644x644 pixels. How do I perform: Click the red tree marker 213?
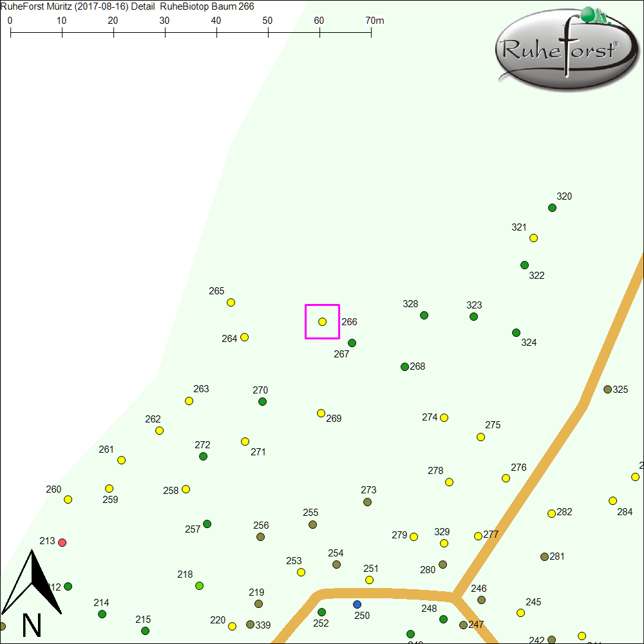pos(62,542)
